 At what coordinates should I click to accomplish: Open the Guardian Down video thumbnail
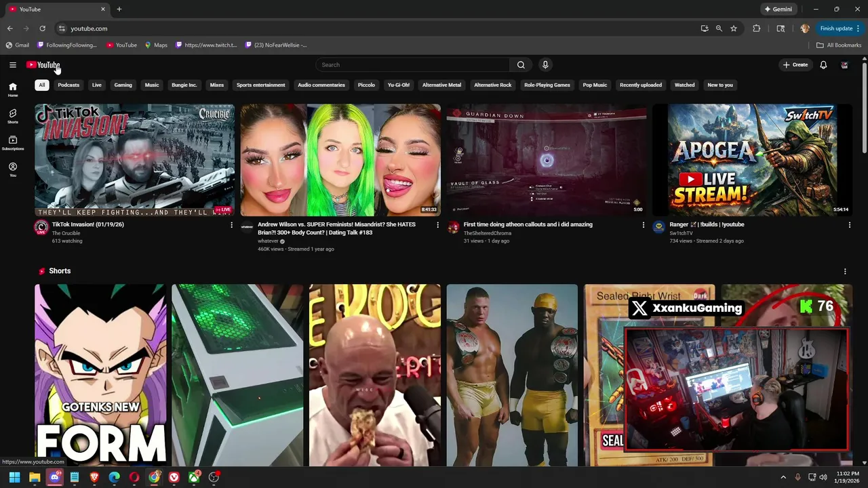547,160
